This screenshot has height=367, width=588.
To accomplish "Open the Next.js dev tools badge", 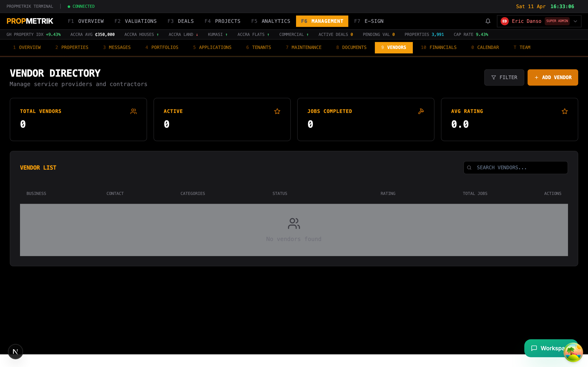I will (15, 352).
